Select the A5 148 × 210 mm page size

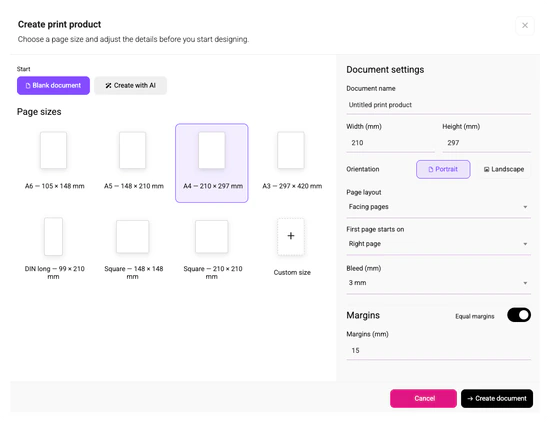(133, 163)
